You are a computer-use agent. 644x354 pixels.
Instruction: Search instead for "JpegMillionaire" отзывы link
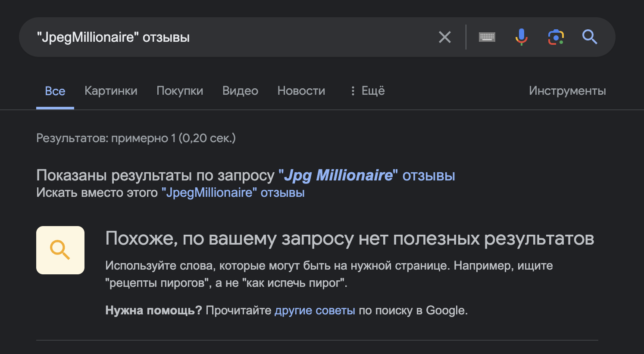pyautogui.click(x=233, y=193)
